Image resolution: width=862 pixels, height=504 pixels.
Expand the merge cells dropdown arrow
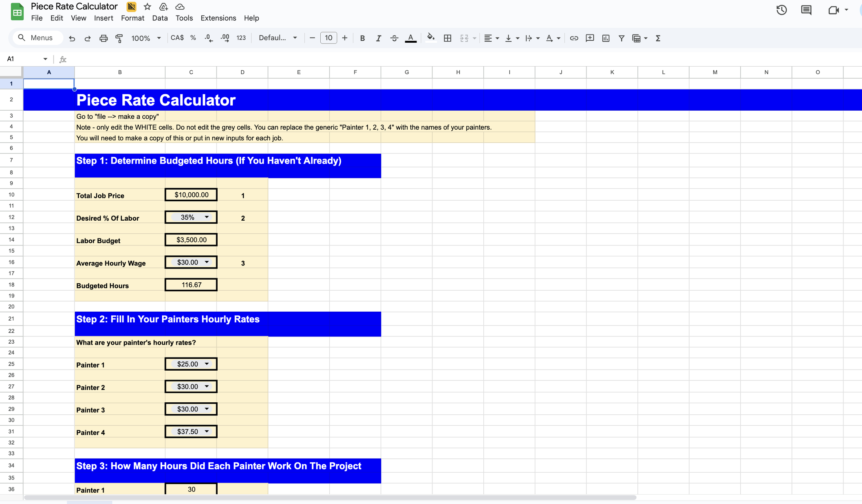[x=474, y=38]
